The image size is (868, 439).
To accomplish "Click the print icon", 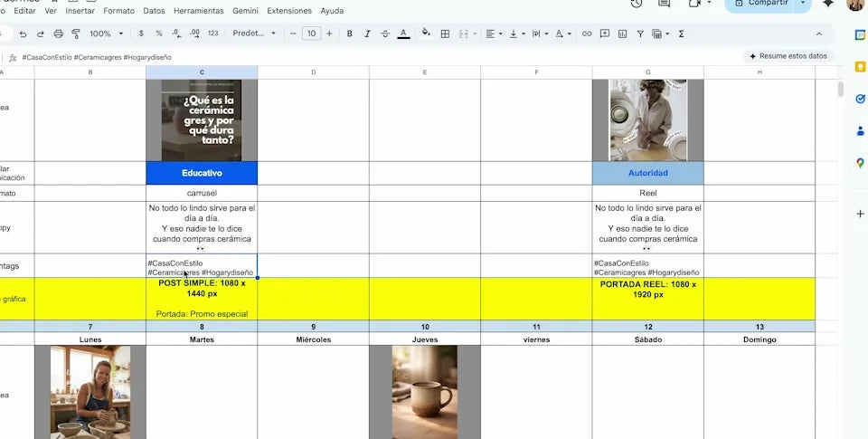I will (x=58, y=33).
